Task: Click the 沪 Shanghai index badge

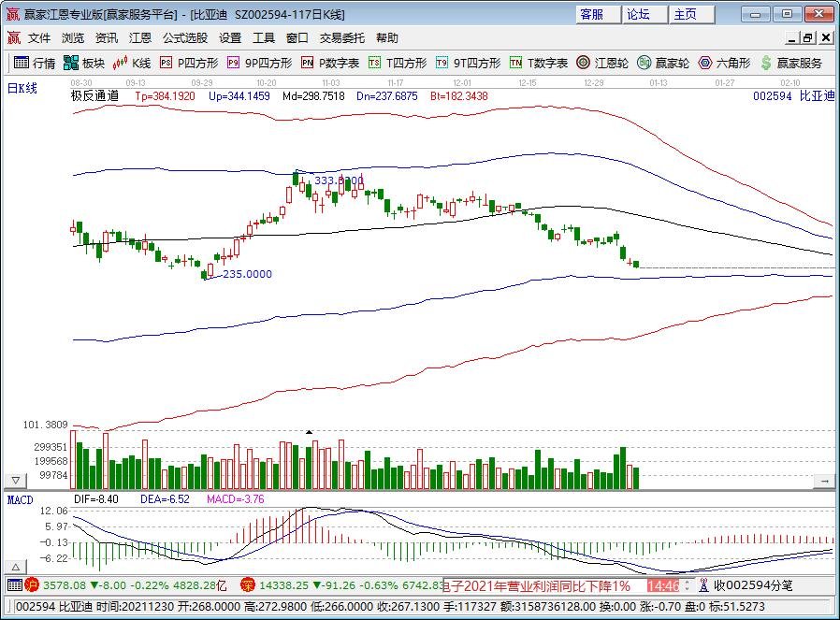Action: pyautogui.click(x=32, y=584)
